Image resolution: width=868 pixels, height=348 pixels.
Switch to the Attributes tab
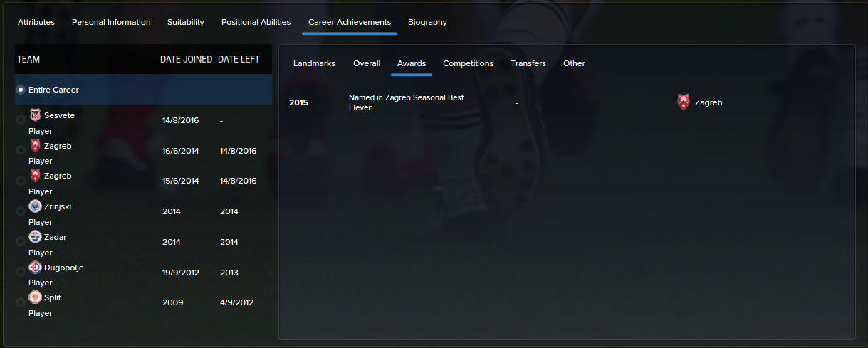36,22
